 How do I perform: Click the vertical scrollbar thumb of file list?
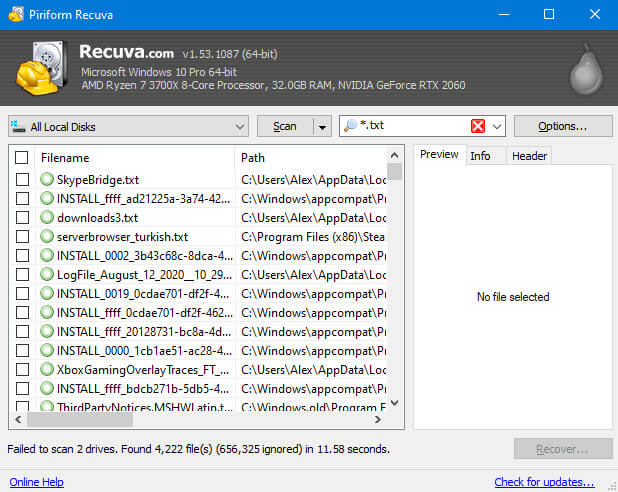pos(394,171)
